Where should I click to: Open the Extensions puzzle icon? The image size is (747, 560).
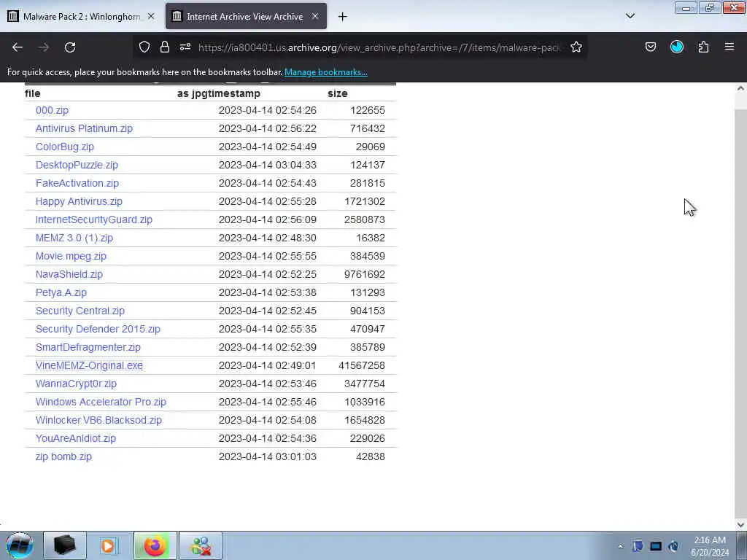[704, 47]
